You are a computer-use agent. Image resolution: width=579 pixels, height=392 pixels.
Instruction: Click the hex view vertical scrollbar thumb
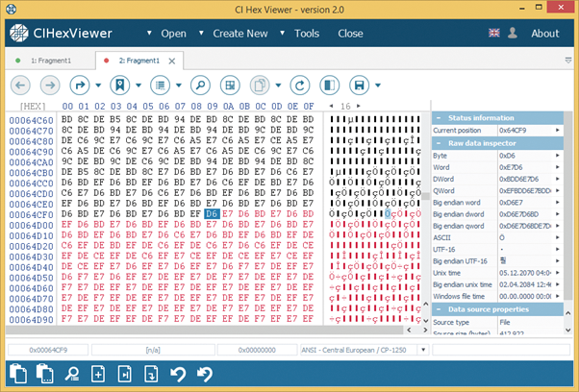coord(425,196)
